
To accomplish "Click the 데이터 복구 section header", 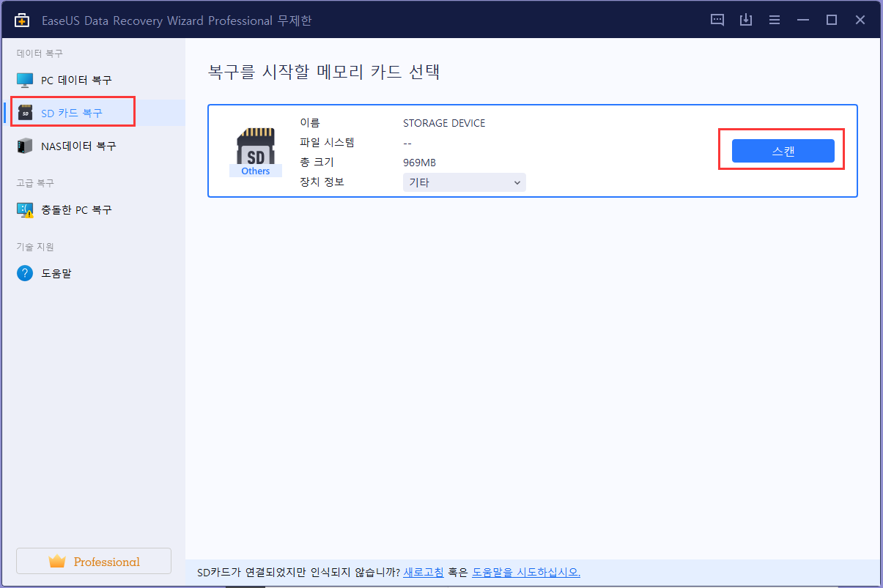I will pyautogui.click(x=40, y=53).
